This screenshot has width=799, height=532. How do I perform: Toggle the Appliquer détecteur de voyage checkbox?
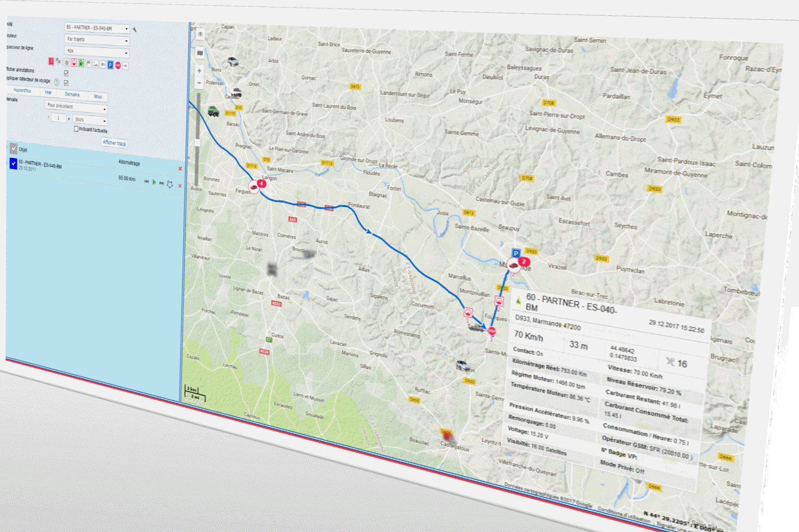pyautogui.click(x=66, y=83)
